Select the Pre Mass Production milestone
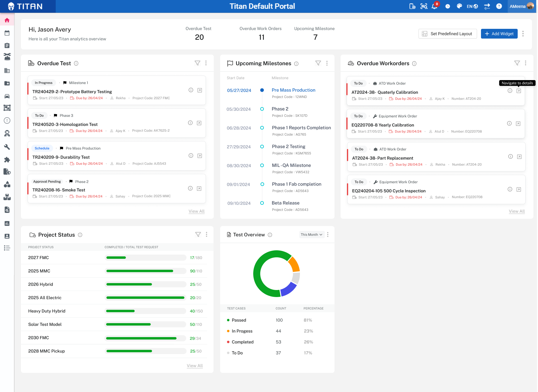The width and height of the screenshot is (538, 392). pyautogui.click(x=293, y=90)
